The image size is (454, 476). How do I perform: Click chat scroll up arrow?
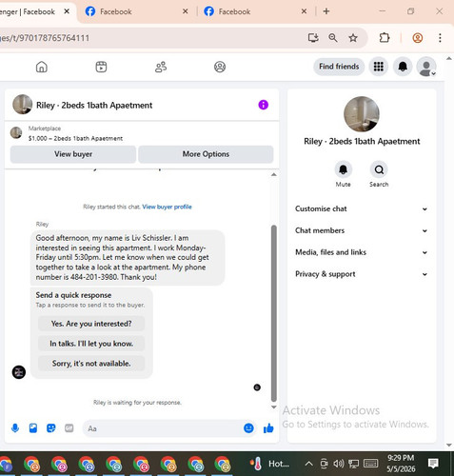(x=274, y=175)
